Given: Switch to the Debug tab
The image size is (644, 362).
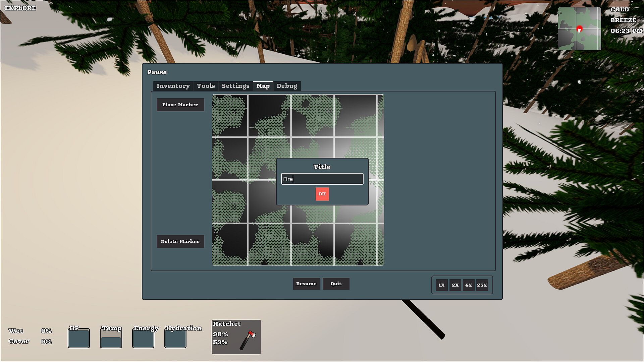Looking at the screenshot, I should pyautogui.click(x=287, y=86).
